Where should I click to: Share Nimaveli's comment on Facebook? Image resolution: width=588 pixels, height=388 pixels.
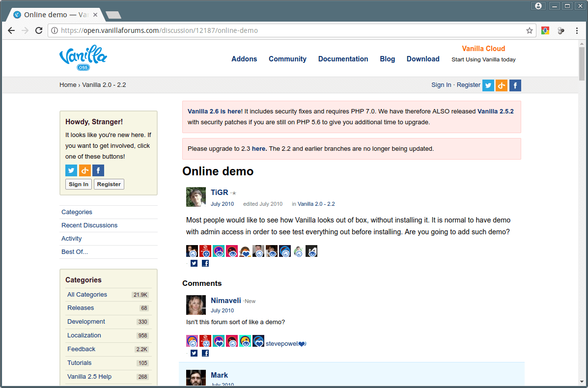(205, 353)
